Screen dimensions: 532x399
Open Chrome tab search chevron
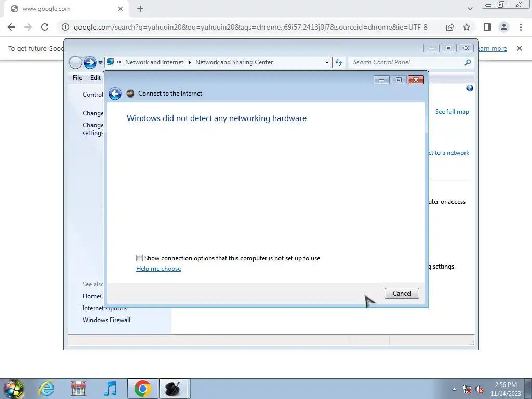point(470,9)
